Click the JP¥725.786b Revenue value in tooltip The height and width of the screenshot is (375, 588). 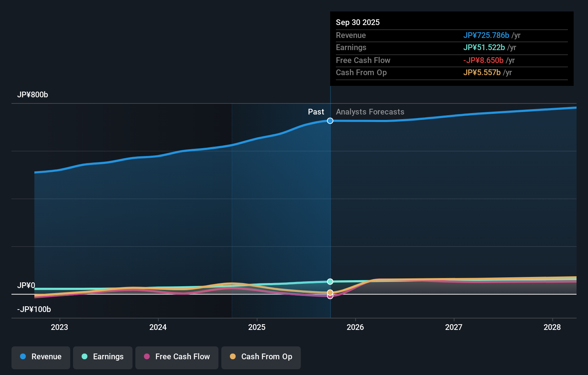coord(486,35)
